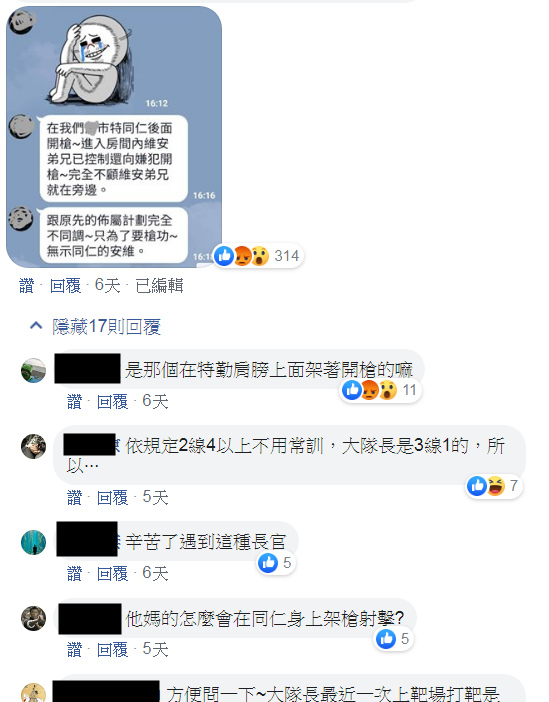Open the 11 reactions bubble on first reply
549x702 pixels.
[380, 390]
